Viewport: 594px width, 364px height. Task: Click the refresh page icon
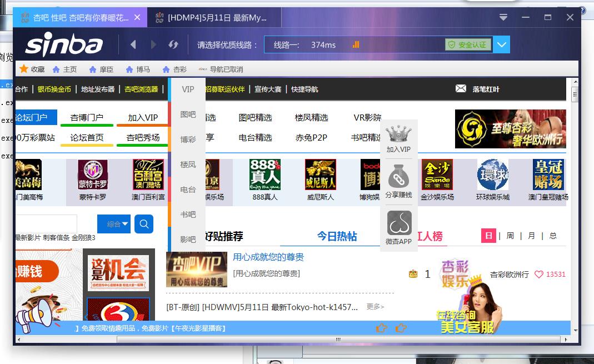pyautogui.click(x=173, y=44)
